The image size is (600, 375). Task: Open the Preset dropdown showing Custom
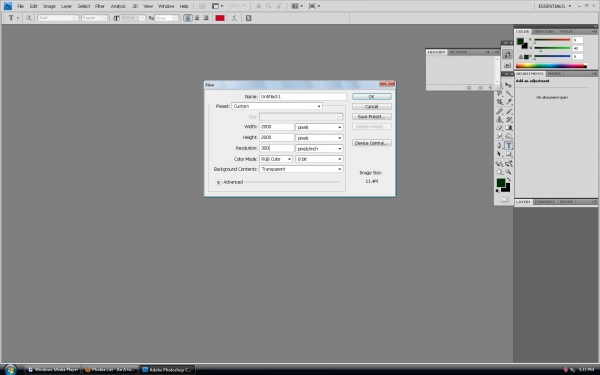tap(277, 106)
